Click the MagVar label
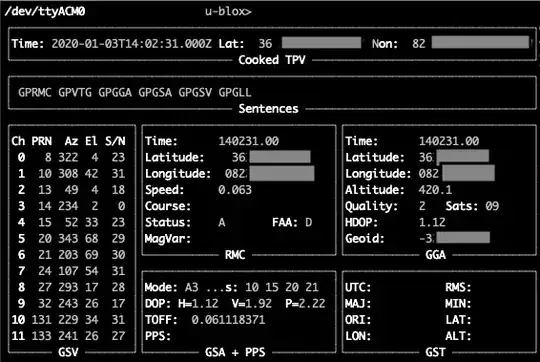Screen dimensions: 540x362 (168, 238)
